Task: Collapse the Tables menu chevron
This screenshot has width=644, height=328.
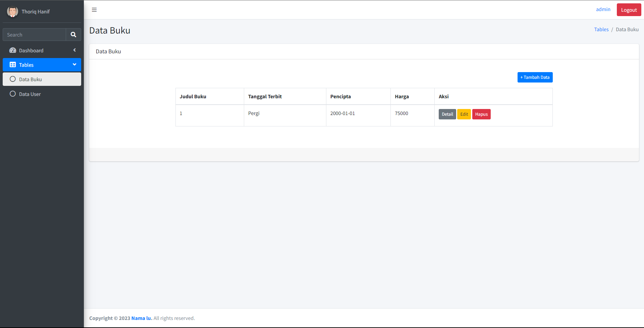Action: click(74, 65)
